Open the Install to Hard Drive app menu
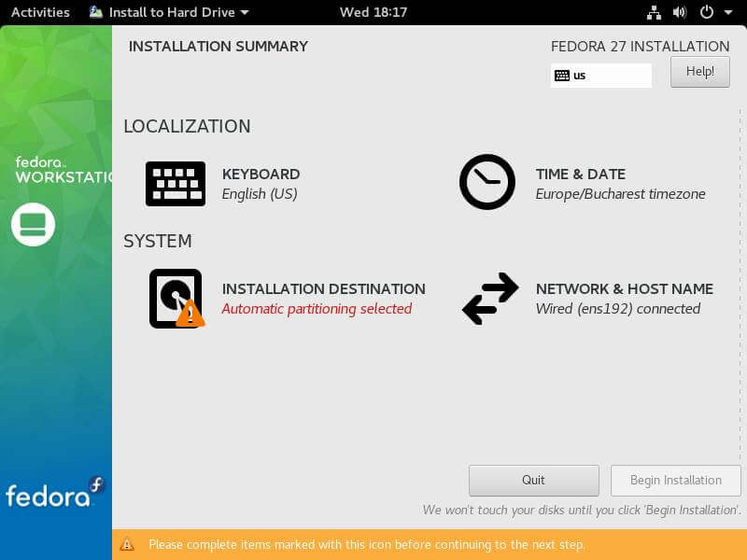The width and height of the screenshot is (747, 560). point(169,12)
